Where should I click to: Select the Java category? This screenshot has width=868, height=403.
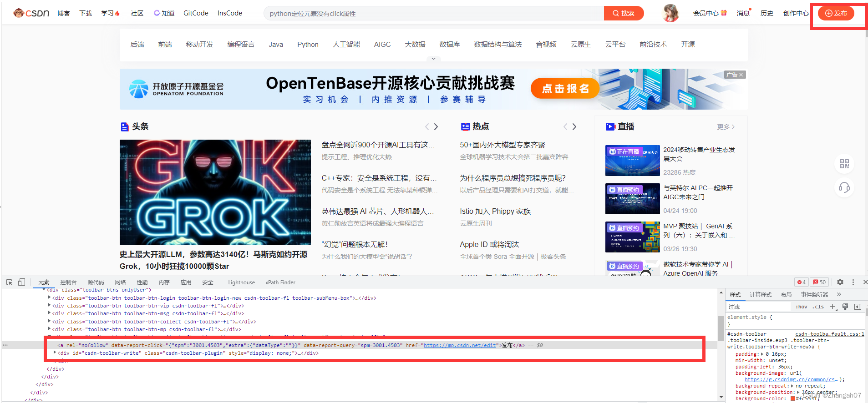[x=276, y=44]
